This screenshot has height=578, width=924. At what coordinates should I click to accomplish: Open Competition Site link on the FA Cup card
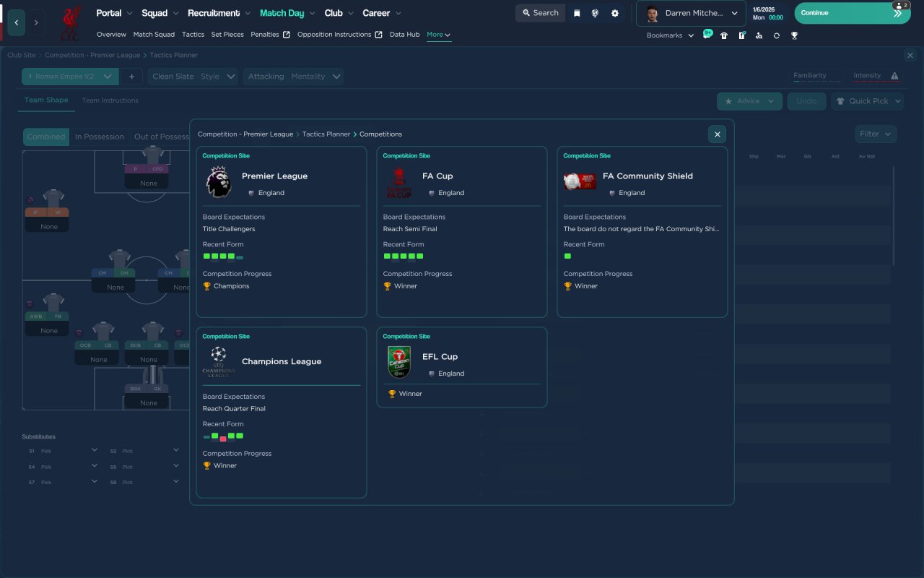tap(406, 156)
